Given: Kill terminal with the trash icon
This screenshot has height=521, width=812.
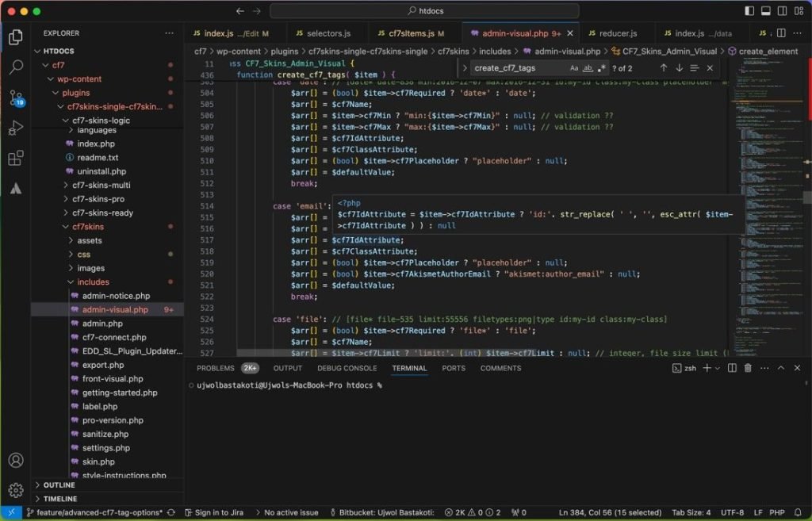Looking at the screenshot, I should [x=748, y=368].
